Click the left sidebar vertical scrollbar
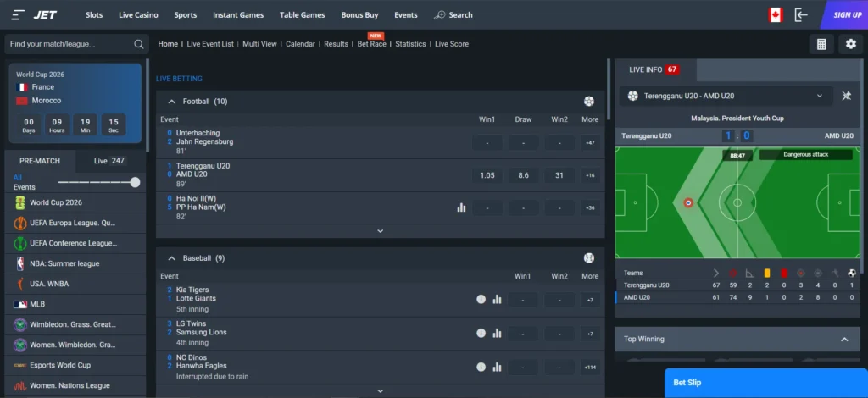This screenshot has height=398, width=868. click(147, 105)
